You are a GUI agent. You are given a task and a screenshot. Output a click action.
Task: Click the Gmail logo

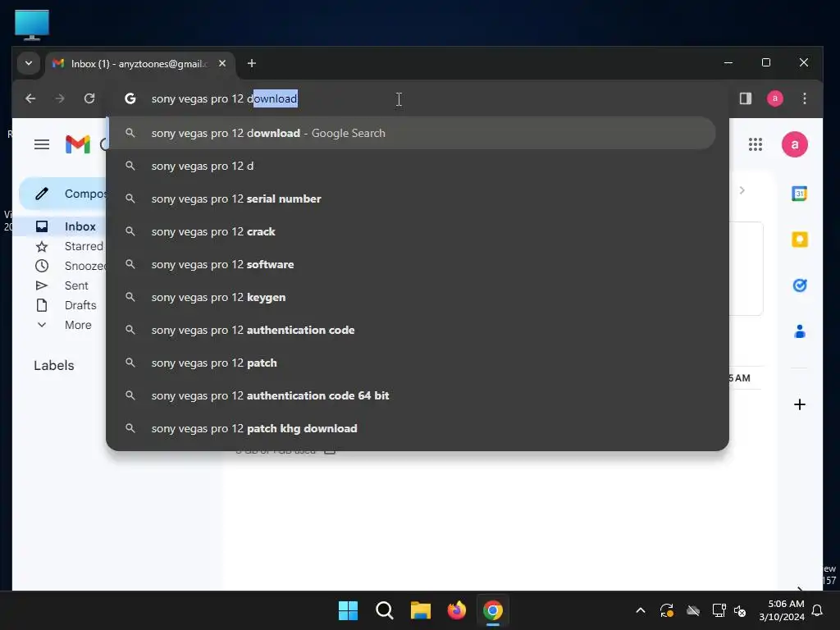coord(78,144)
